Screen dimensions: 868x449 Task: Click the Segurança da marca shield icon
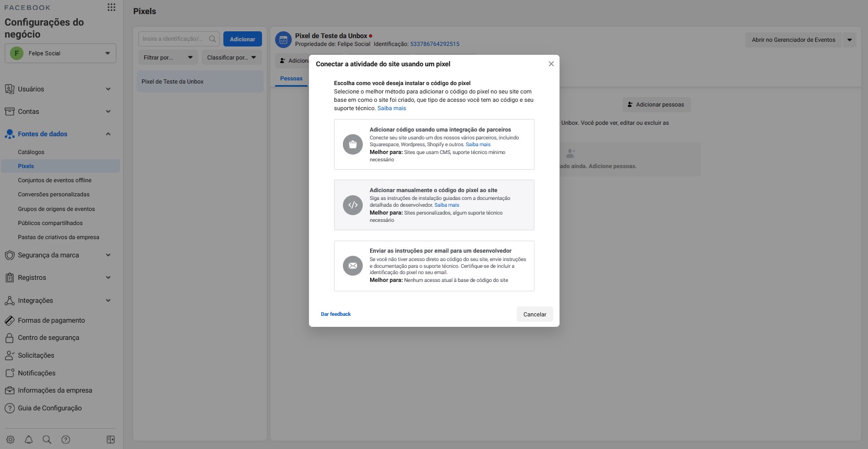pos(9,255)
